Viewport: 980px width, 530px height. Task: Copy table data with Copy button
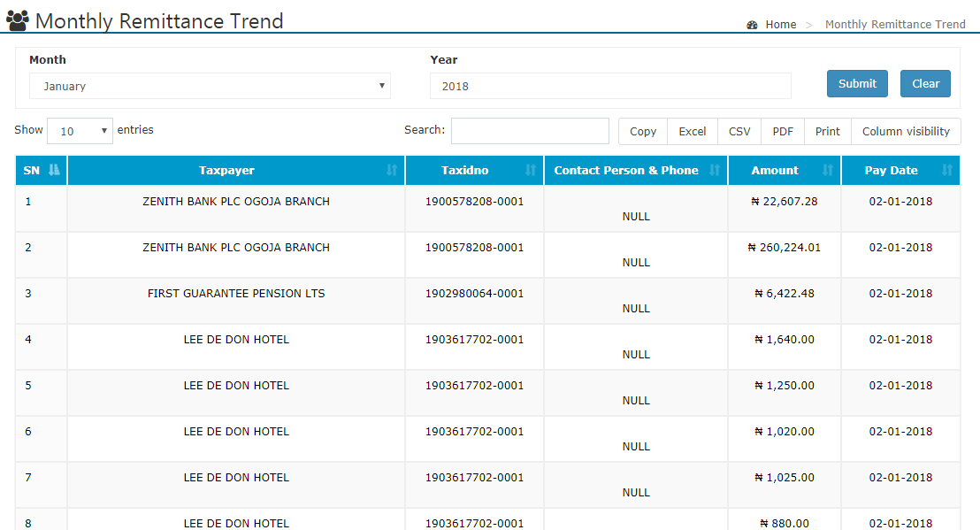[643, 131]
